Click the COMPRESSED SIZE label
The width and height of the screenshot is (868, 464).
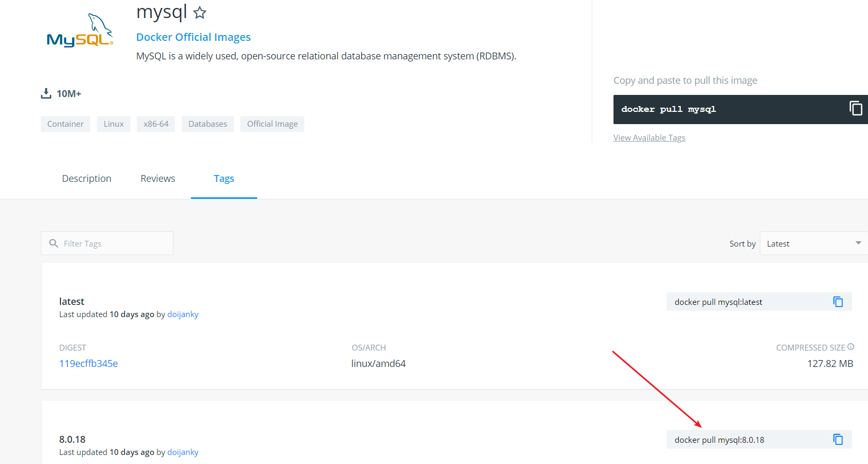tap(811, 348)
